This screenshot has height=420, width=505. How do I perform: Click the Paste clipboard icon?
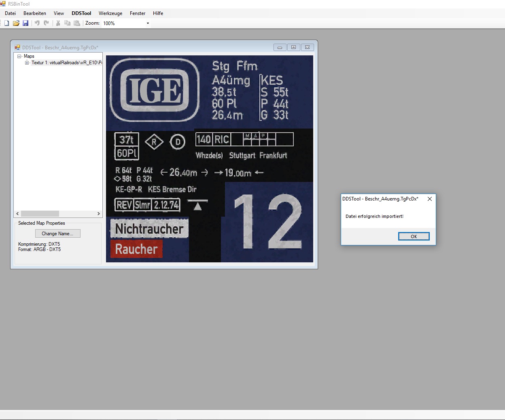pyautogui.click(x=77, y=23)
